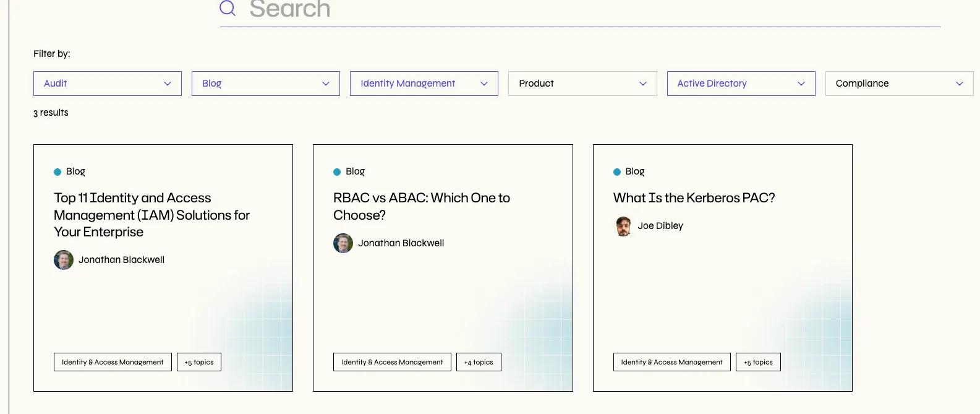Open the Blog filter dropdown
The height and width of the screenshot is (414, 980).
[266, 84]
